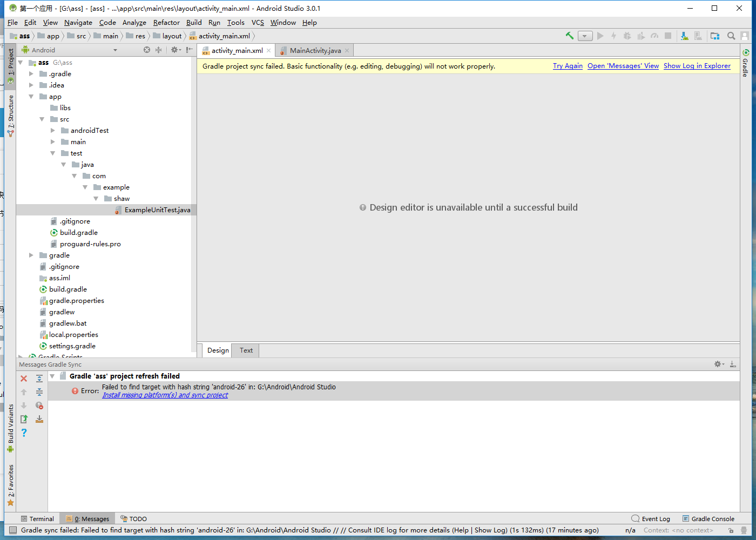
Task: Click the Stop square icon
Action: 668,36
